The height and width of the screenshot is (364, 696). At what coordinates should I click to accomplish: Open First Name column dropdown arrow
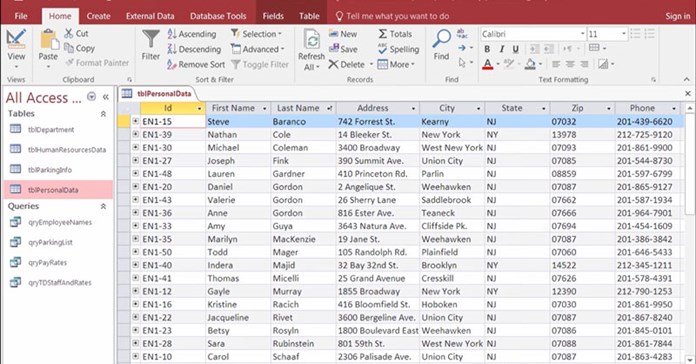[x=265, y=108]
